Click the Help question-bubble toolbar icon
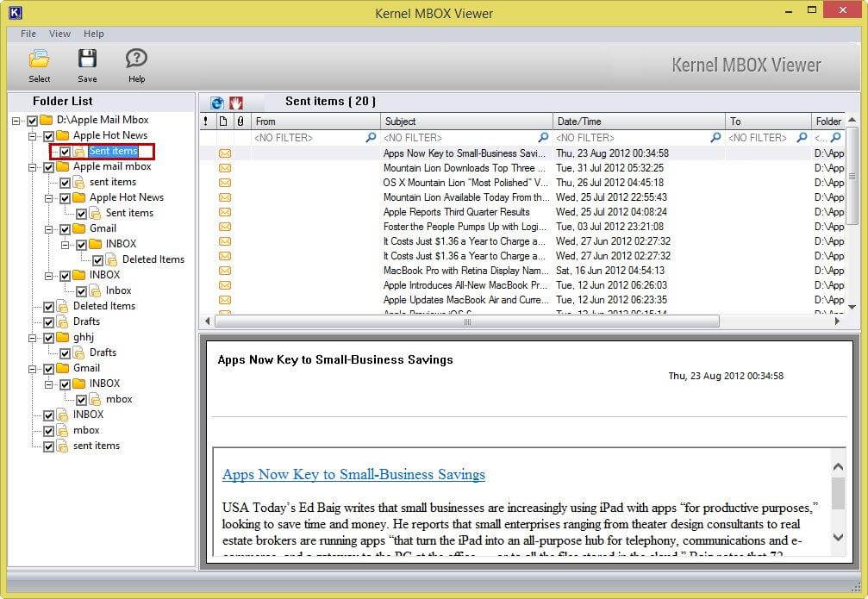 pos(136,59)
